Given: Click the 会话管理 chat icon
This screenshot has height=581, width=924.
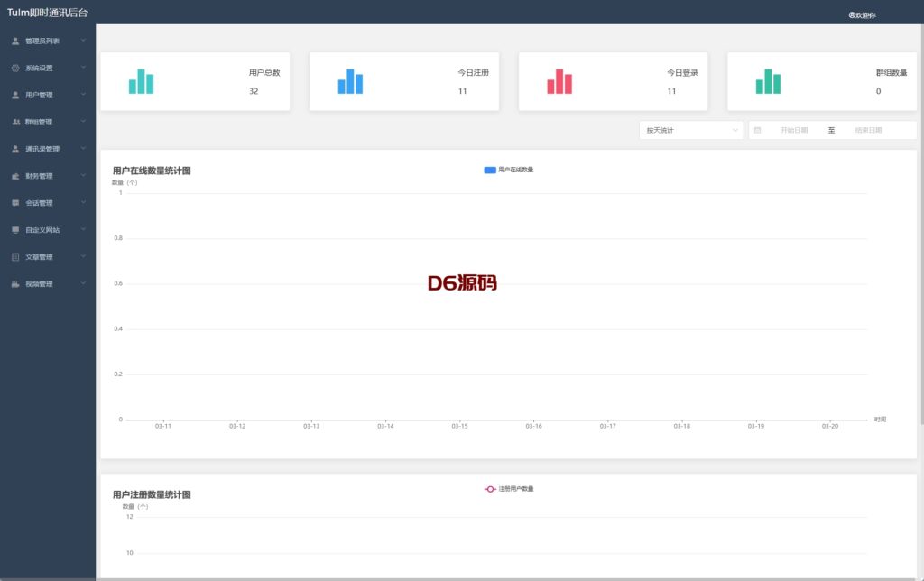Looking at the screenshot, I should tap(15, 203).
